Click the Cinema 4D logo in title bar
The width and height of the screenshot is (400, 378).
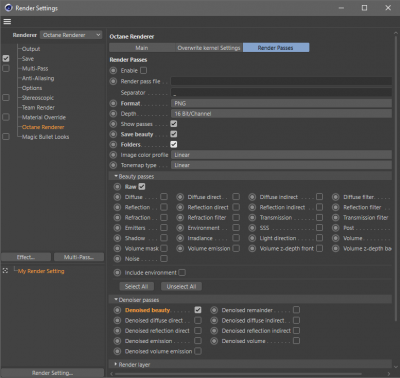click(8, 8)
